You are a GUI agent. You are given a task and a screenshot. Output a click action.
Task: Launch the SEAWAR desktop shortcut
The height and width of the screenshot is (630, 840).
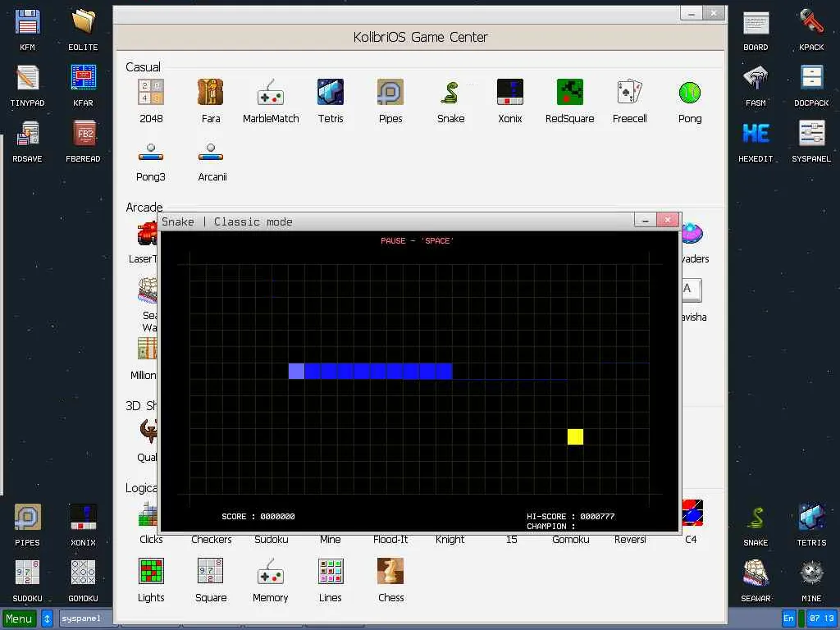coord(756,573)
